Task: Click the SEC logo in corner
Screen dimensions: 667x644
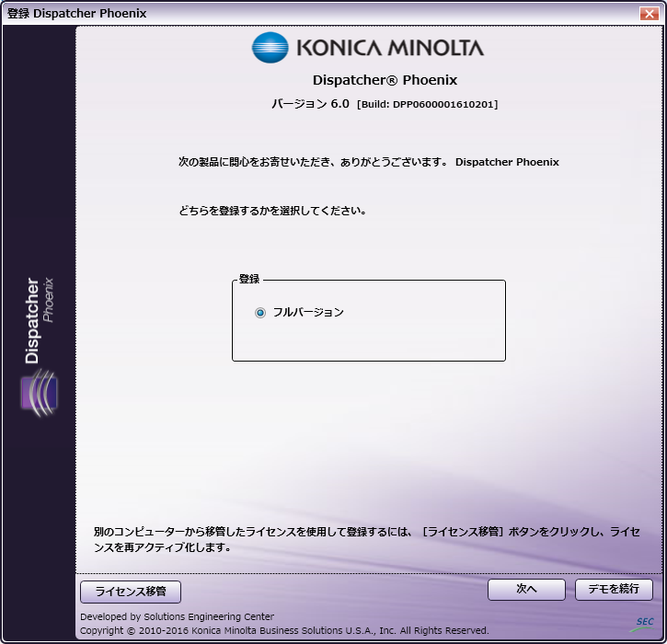Action: pos(643,624)
